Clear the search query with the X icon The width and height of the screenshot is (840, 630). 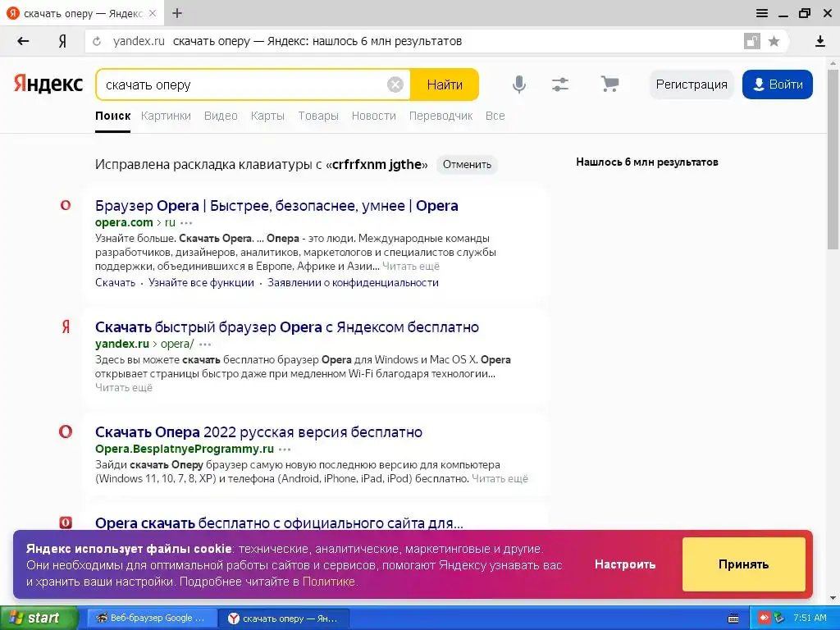click(395, 84)
